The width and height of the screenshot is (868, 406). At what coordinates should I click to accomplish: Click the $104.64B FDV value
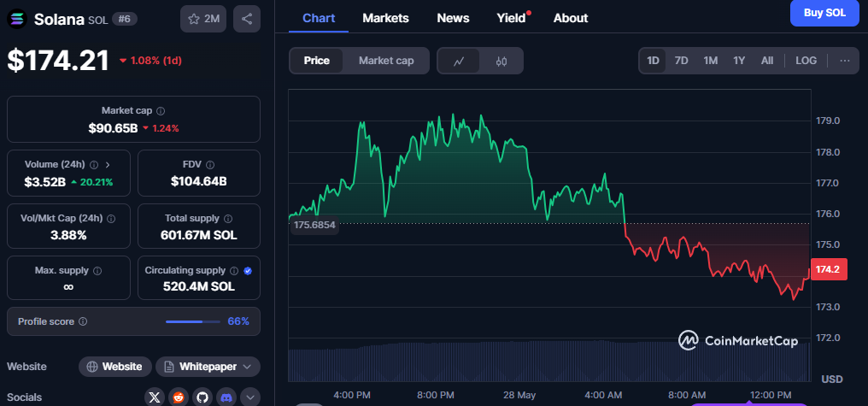tap(199, 181)
